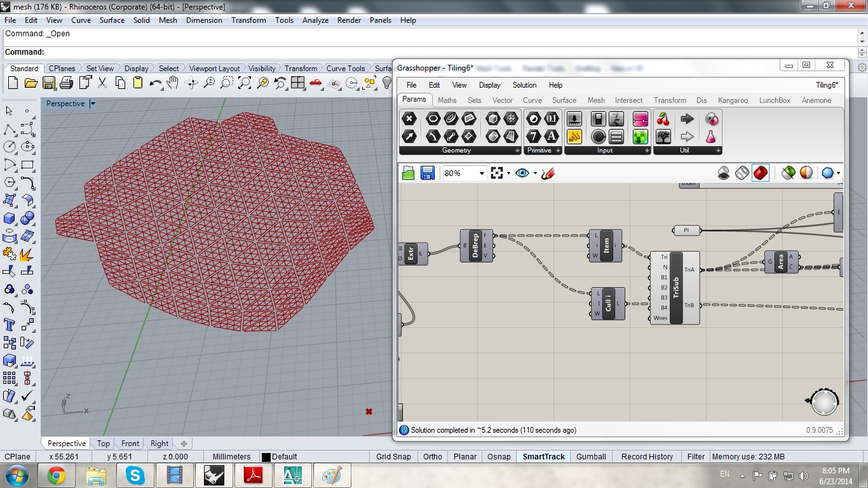
Task: Add a Text parameter (A icon)
Action: 552,136
